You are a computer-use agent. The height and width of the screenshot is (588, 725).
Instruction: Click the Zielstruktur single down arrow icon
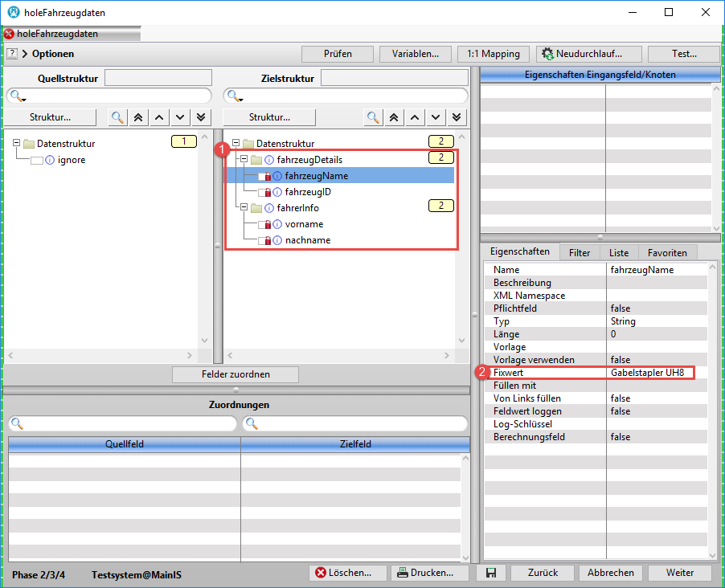[436, 117]
